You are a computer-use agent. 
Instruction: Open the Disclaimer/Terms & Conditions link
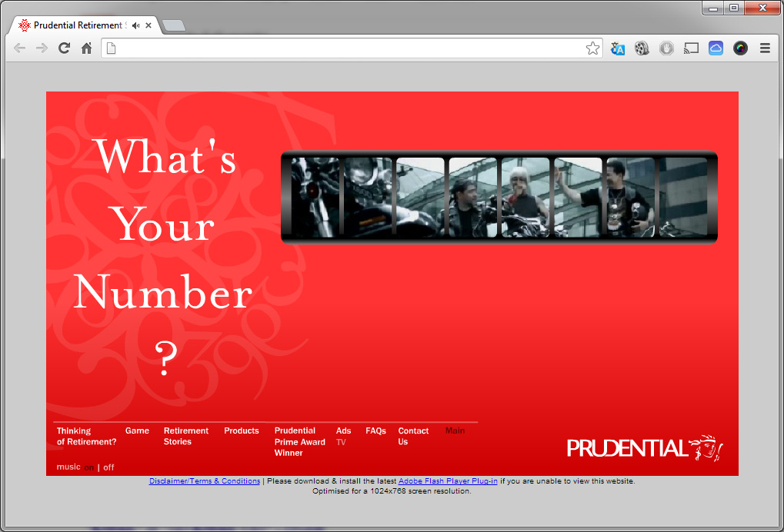[x=205, y=481]
